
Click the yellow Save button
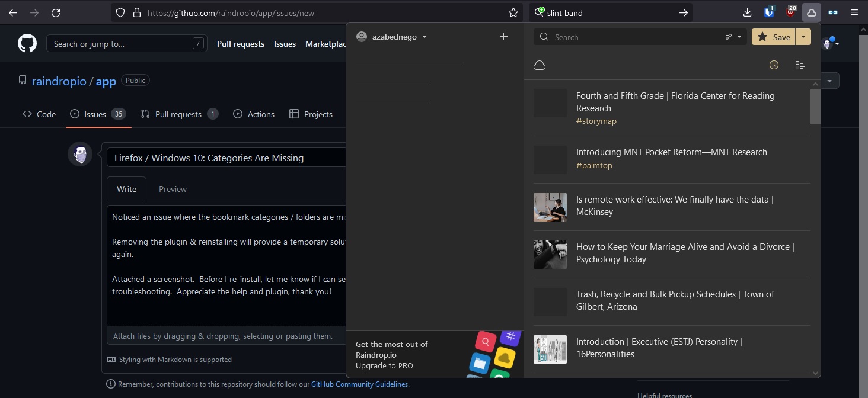pos(773,37)
